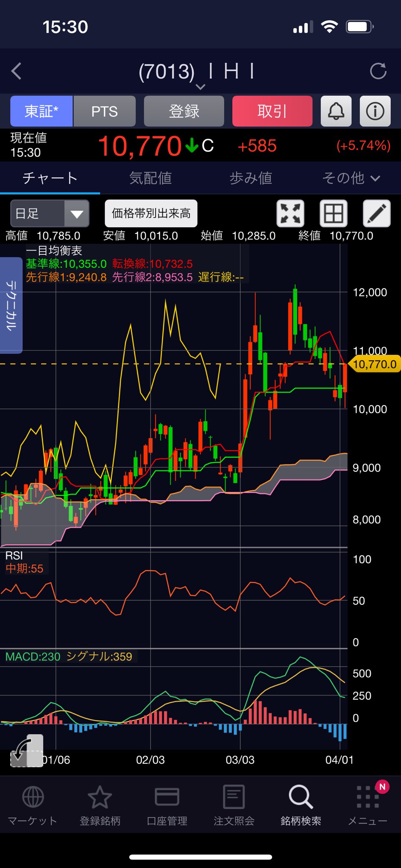Open 銘柄検索 magnifier tab
This screenshot has width=401, height=868.
[x=301, y=805]
